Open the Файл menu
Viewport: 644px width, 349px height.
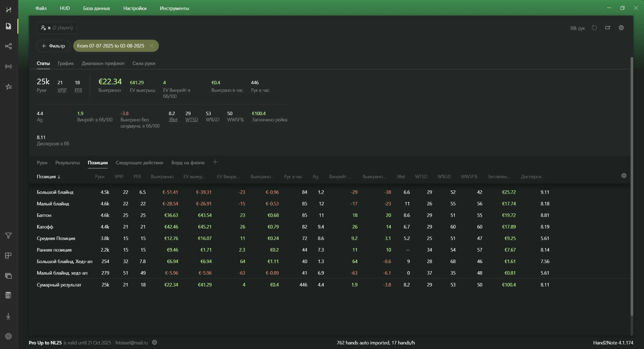41,8
